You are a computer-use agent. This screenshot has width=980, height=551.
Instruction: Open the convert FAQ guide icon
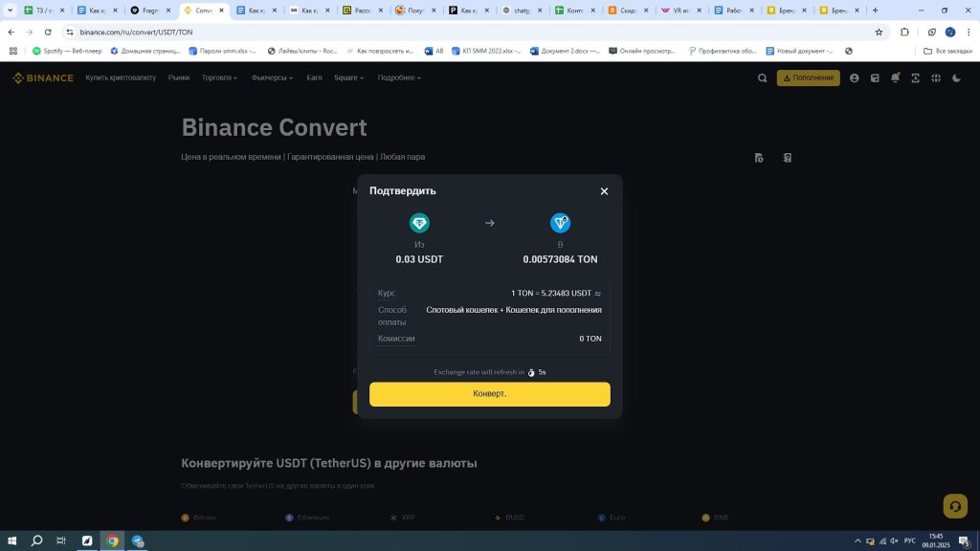click(788, 158)
